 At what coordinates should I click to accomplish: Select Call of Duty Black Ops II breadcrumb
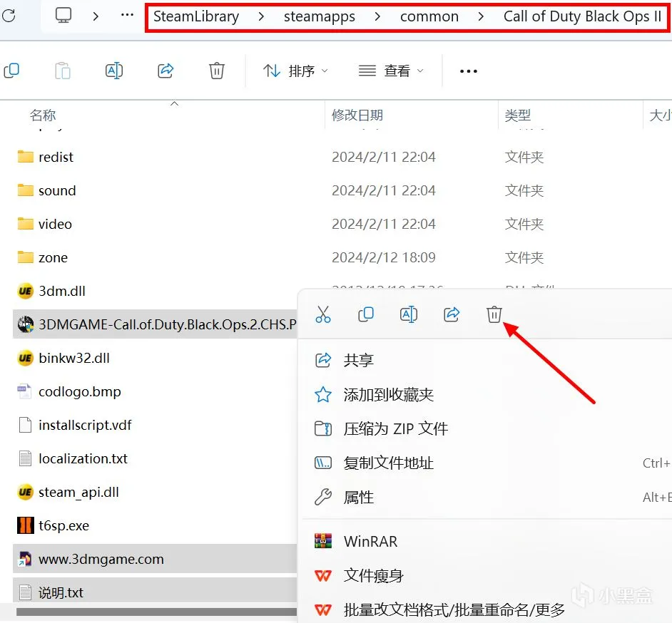(582, 16)
